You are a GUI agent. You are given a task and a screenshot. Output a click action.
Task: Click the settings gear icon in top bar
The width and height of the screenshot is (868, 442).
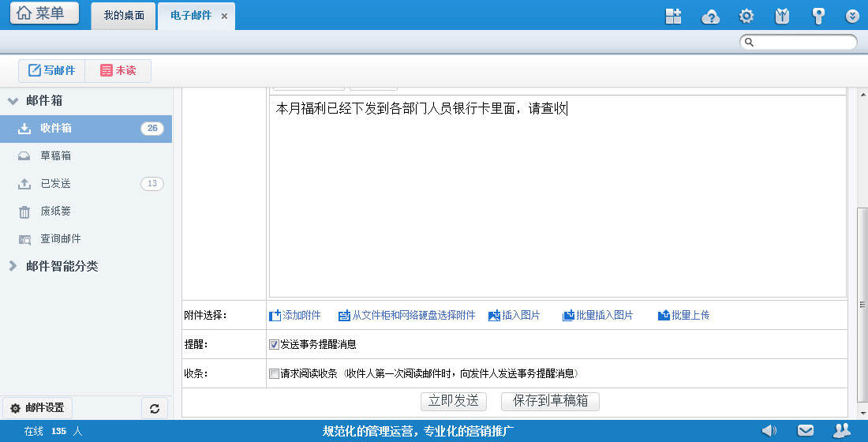746,16
